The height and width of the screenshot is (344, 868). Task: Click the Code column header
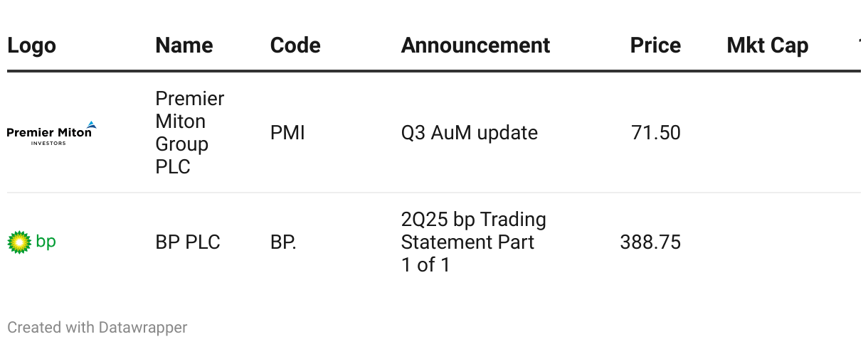(x=295, y=45)
